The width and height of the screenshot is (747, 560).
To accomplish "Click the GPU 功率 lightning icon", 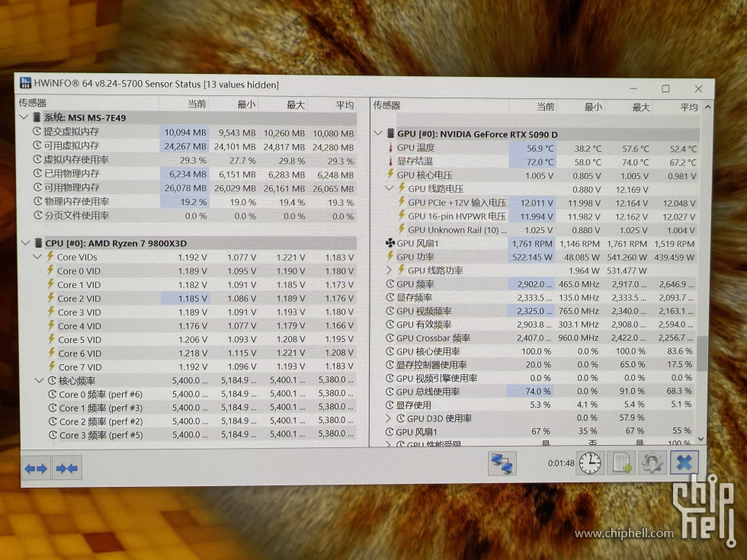I will [x=390, y=257].
